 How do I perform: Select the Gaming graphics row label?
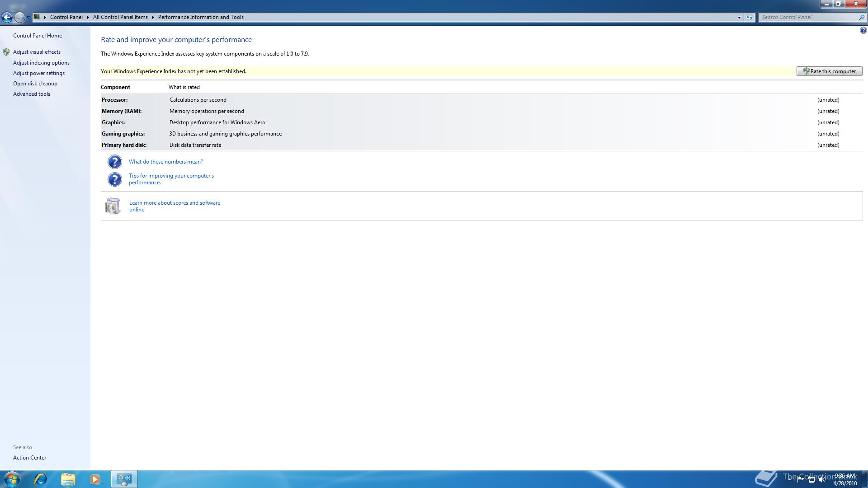click(x=123, y=134)
